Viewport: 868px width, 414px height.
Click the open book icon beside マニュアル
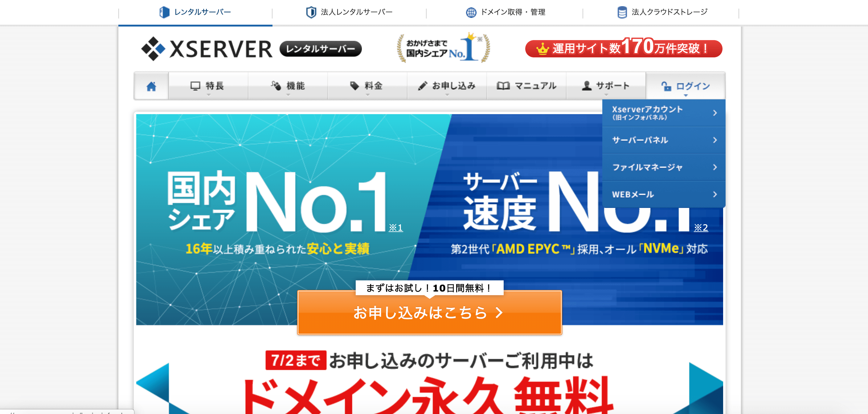click(x=503, y=86)
